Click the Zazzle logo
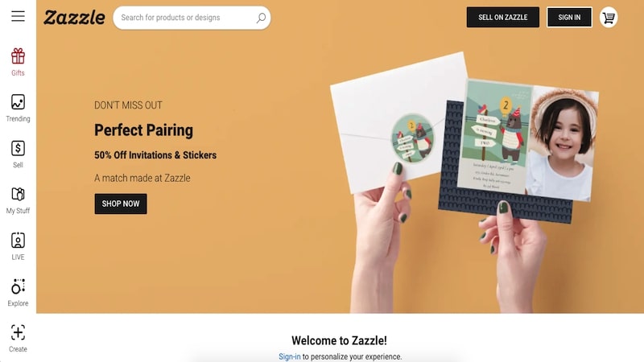The image size is (644, 362). 74,18
